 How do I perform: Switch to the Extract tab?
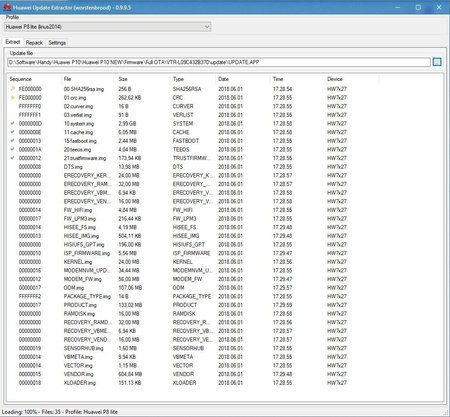click(x=13, y=42)
